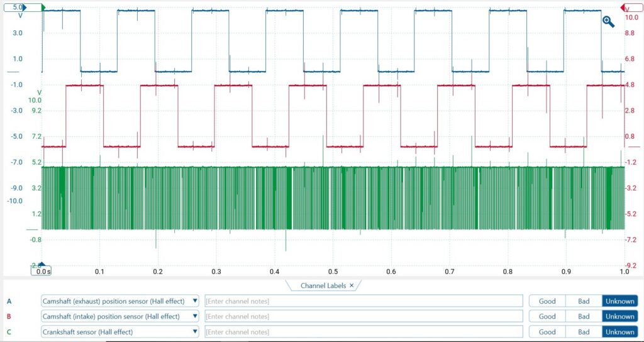Close the Channel Labels panel

pos(352,285)
